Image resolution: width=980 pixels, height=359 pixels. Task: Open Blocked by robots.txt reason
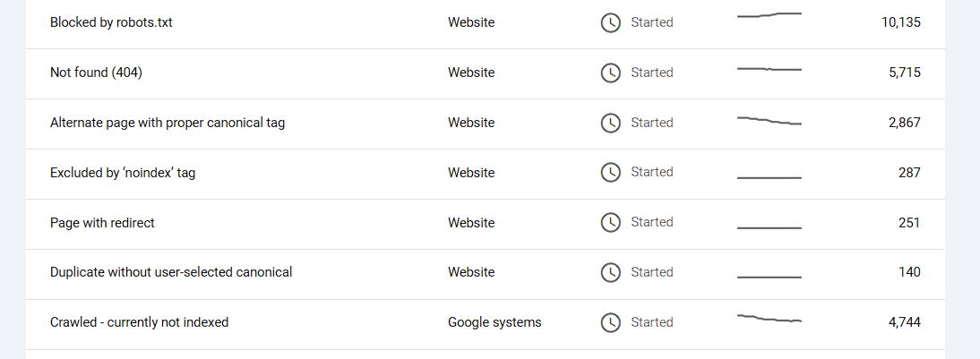(111, 22)
